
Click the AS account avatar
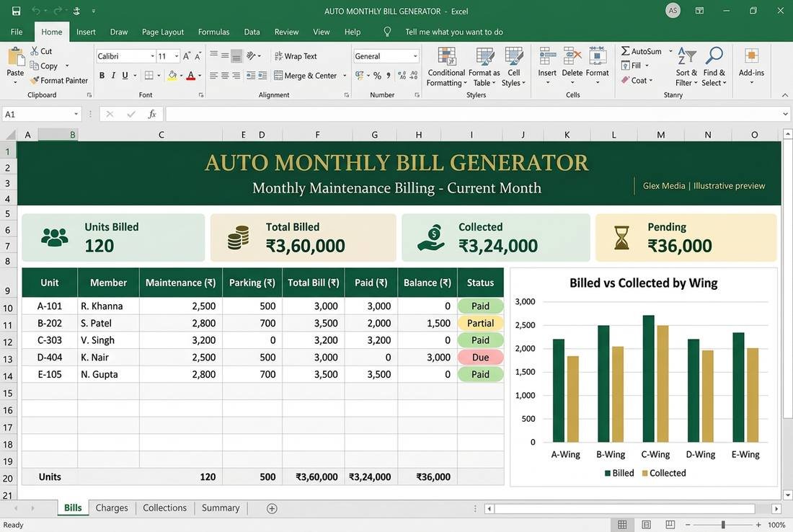(x=673, y=10)
